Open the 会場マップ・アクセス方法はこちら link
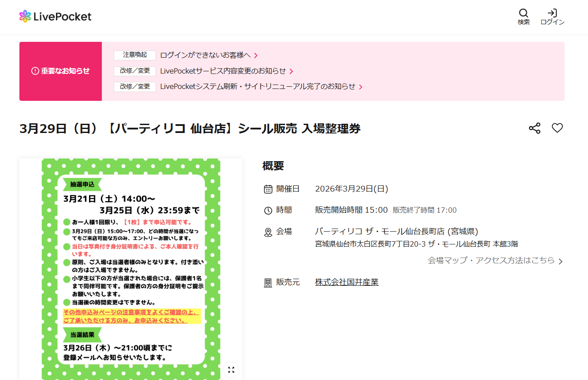 point(491,260)
